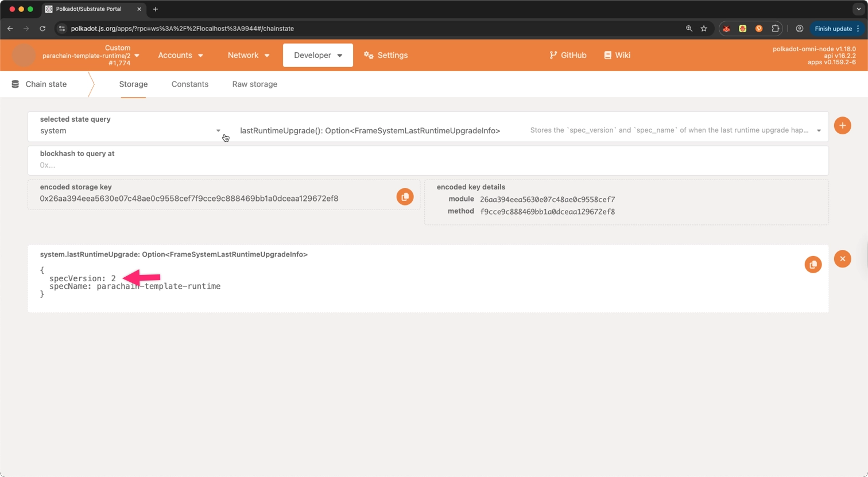Click the module hash value

(547, 200)
